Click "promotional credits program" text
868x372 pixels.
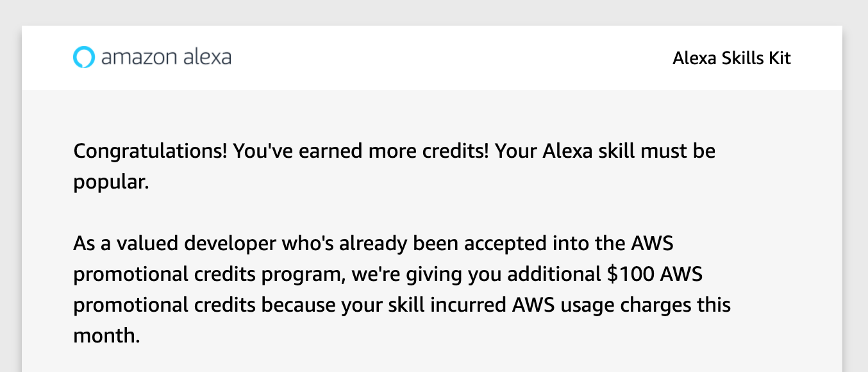[x=210, y=275]
